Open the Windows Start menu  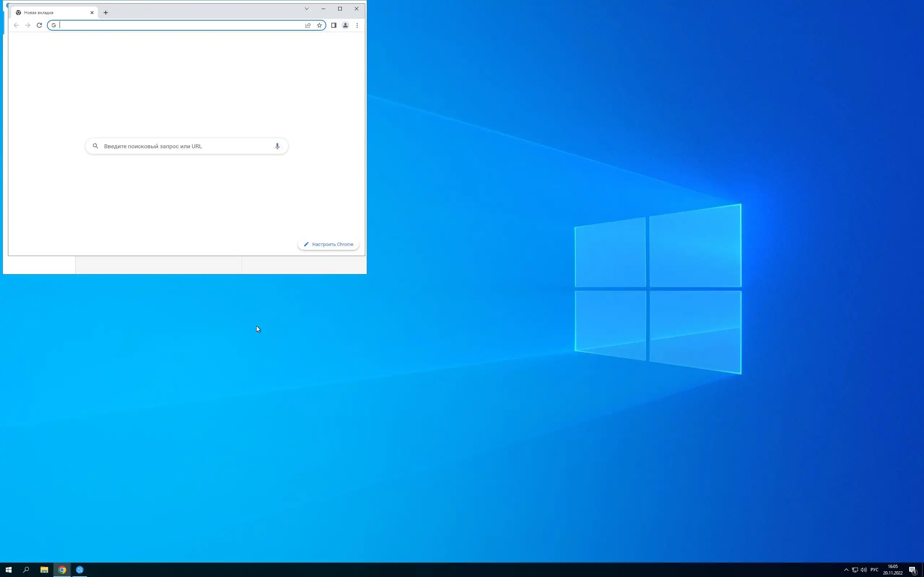click(x=8, y=570)
